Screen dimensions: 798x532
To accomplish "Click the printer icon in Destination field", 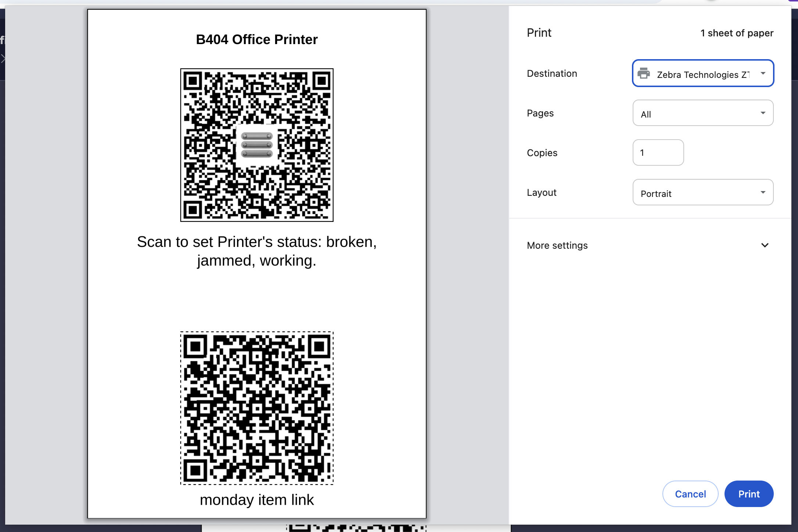I will coord(643,73).
